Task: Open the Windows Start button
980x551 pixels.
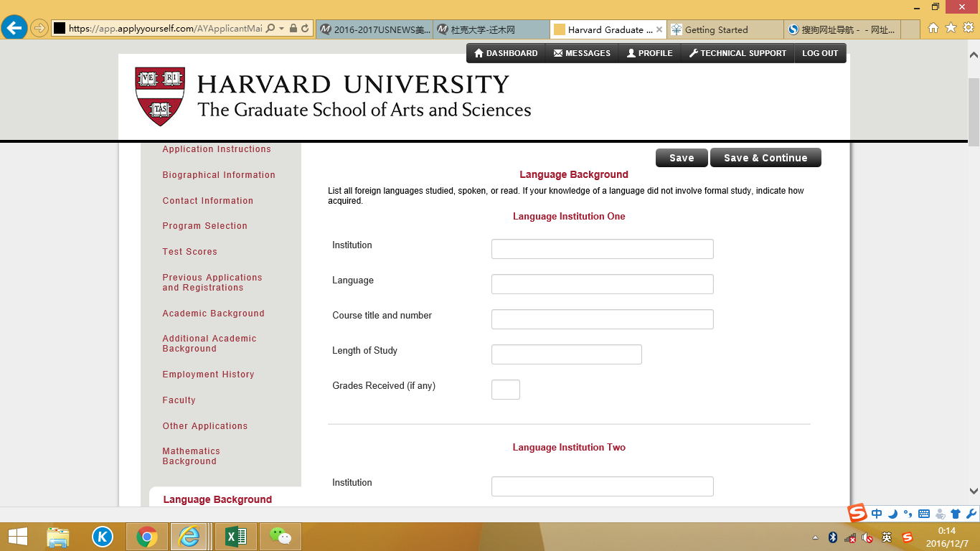Action: 17,536
